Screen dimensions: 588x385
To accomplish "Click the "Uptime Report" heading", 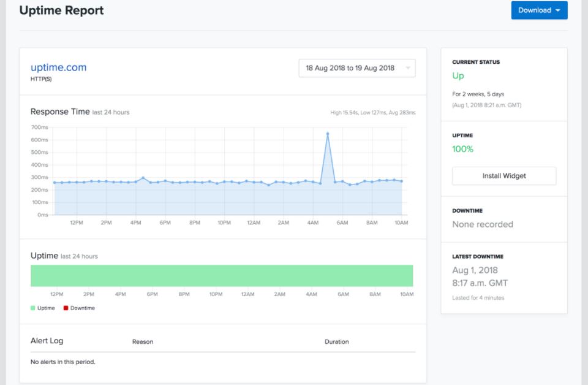I will click(61, 10).
